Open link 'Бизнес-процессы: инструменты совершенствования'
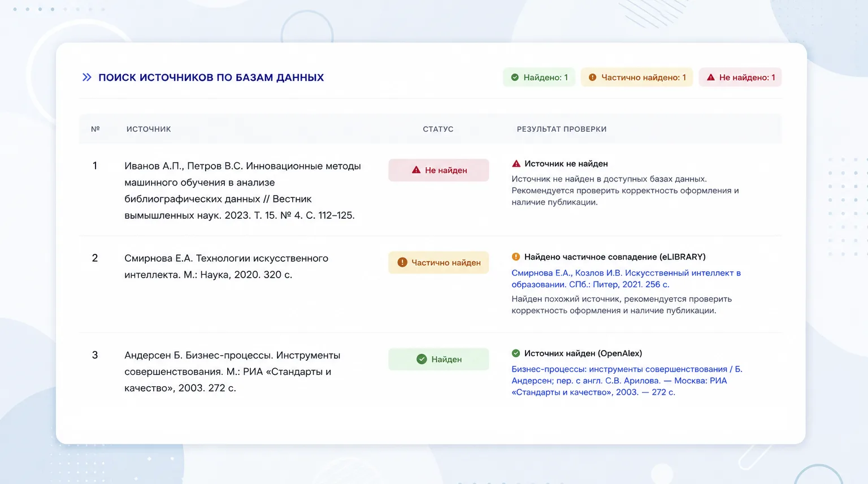868x484 pixels. coord(627,381)
